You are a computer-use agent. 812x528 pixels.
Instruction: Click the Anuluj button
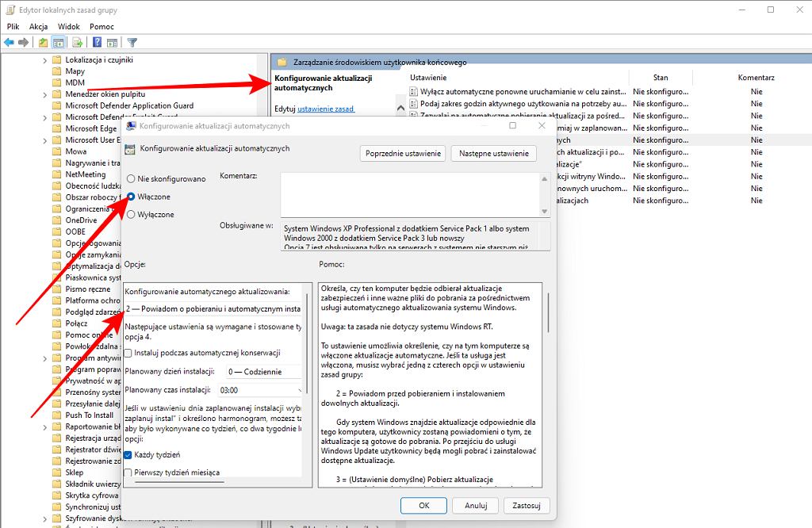point(476,505)
